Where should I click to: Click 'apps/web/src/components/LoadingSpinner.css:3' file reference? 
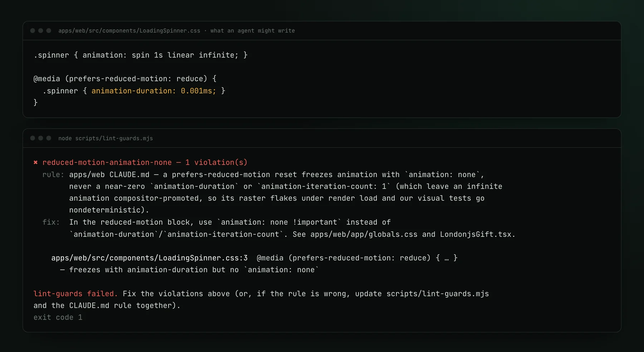150,258
